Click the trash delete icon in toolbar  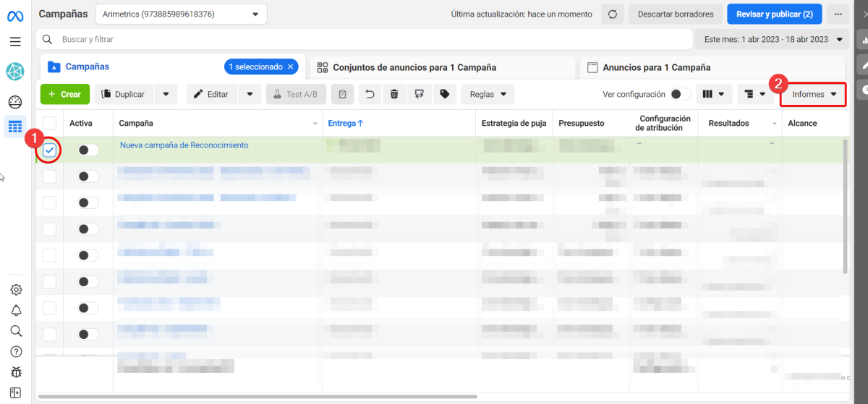click(x=394, y=94)
